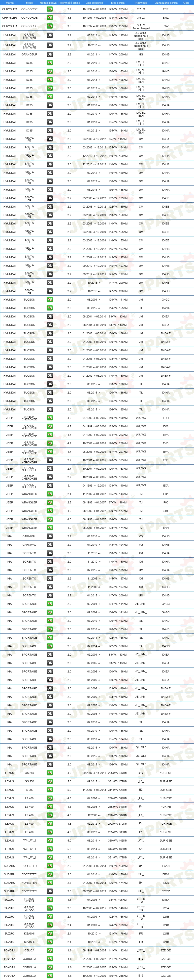Select the 'J20A' engine code cell
This screenshot has height=980, width=194.
tap(165, 908)
